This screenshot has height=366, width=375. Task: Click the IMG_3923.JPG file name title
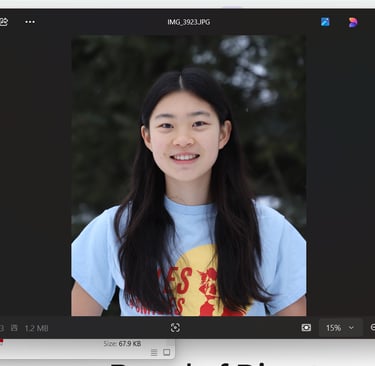(x=189, y=22)
